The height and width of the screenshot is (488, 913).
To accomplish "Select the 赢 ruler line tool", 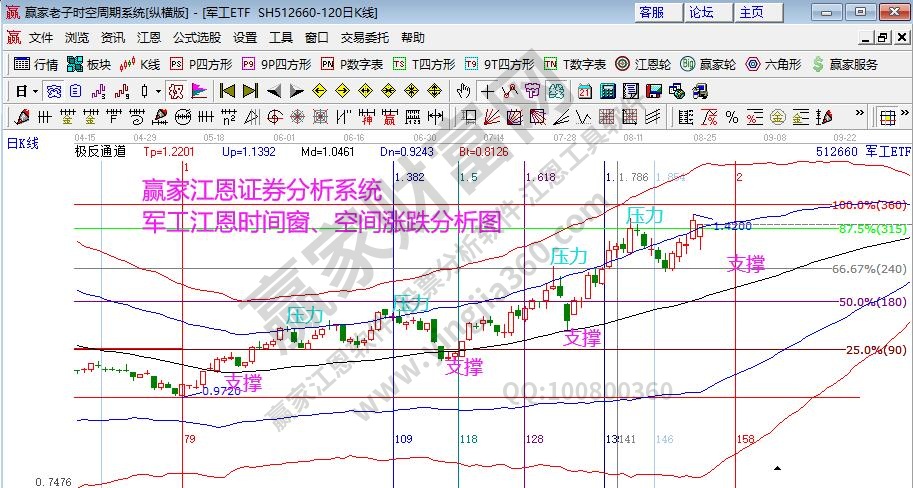I will pyautogui.click(x=389, y=117).
